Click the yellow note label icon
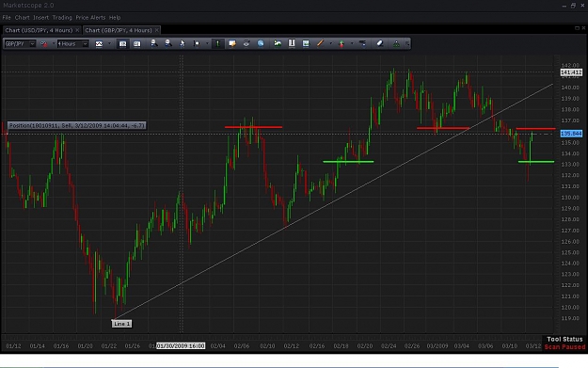 pyautogui.click(x=232, y=43)
